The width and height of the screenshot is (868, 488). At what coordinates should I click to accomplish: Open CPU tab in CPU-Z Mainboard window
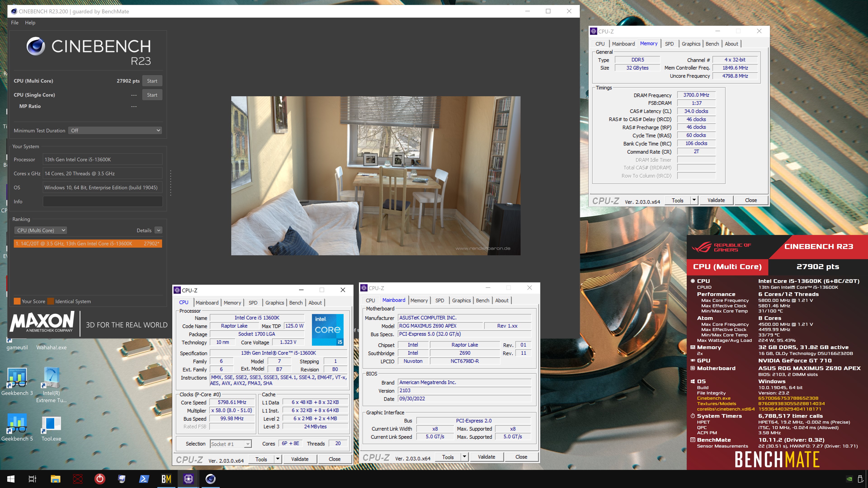(370, 300)
